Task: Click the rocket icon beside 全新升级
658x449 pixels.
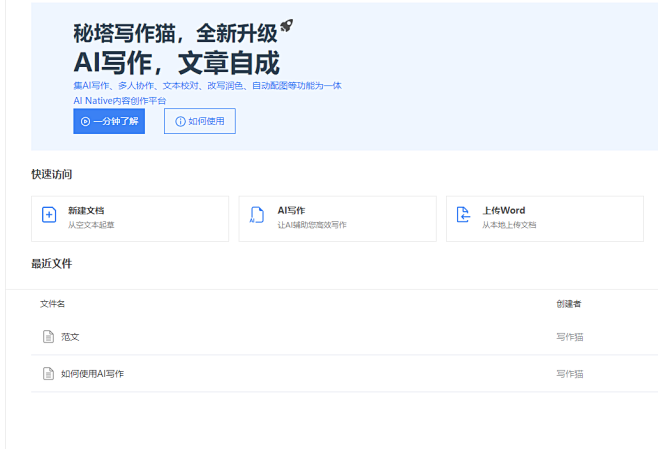Action: point(287,25)
